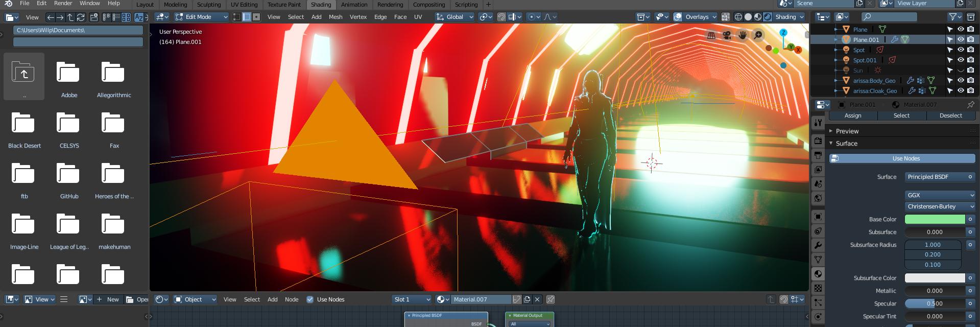Click the Select material button

click(901, 115)
